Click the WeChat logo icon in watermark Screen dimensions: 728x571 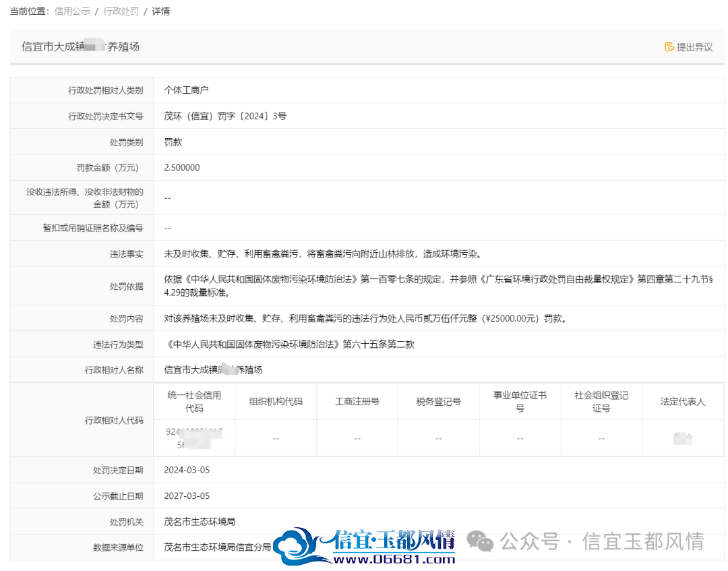click(480, 541)
